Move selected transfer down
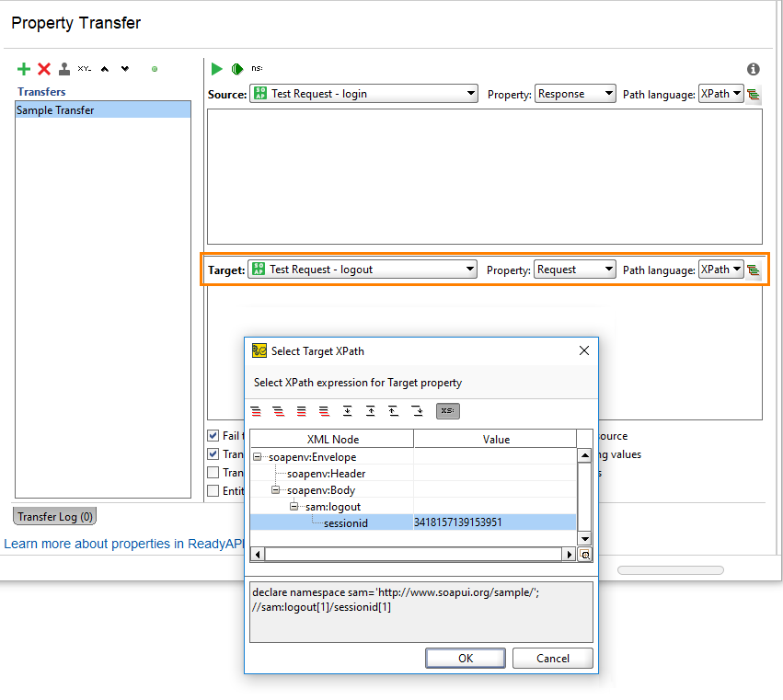783x700 pixels. pos(125,69)
